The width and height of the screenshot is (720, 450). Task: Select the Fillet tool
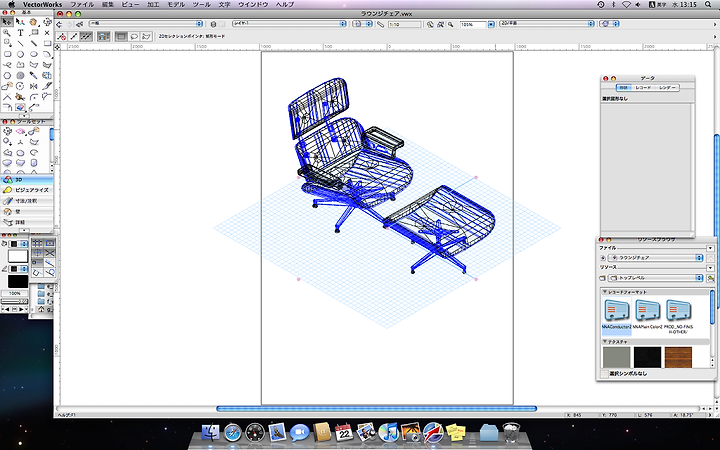click(34, 96)
